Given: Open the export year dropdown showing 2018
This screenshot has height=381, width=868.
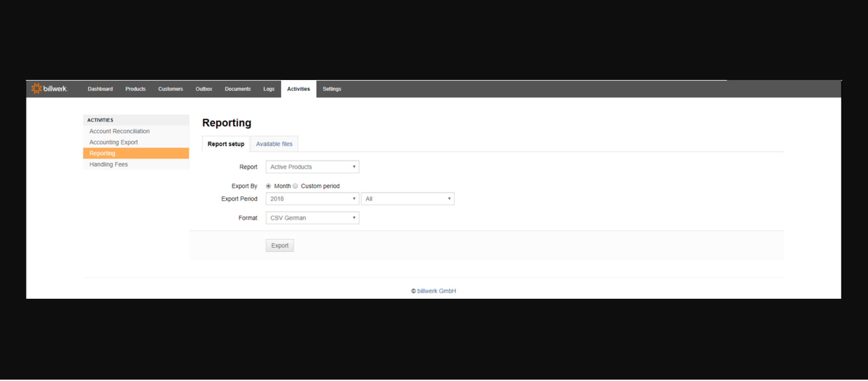Looking at the screenshot, I should coord(312,199).
